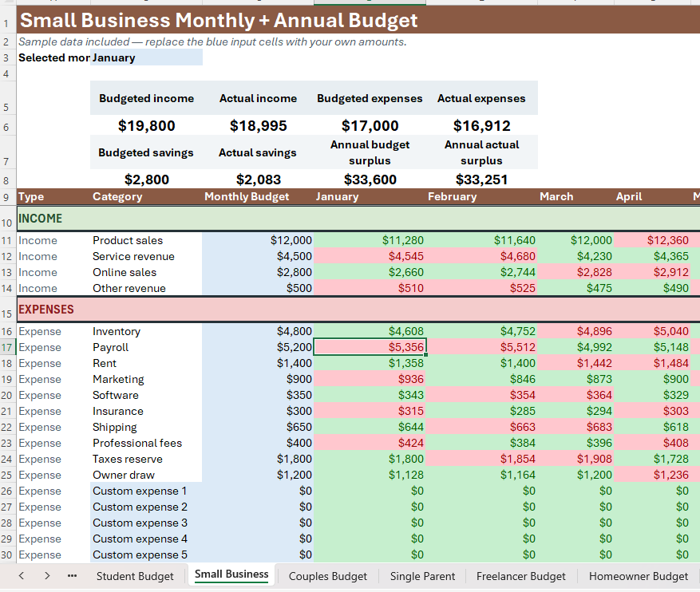
Task: Click the February column header cell
Action: (481, 197)
